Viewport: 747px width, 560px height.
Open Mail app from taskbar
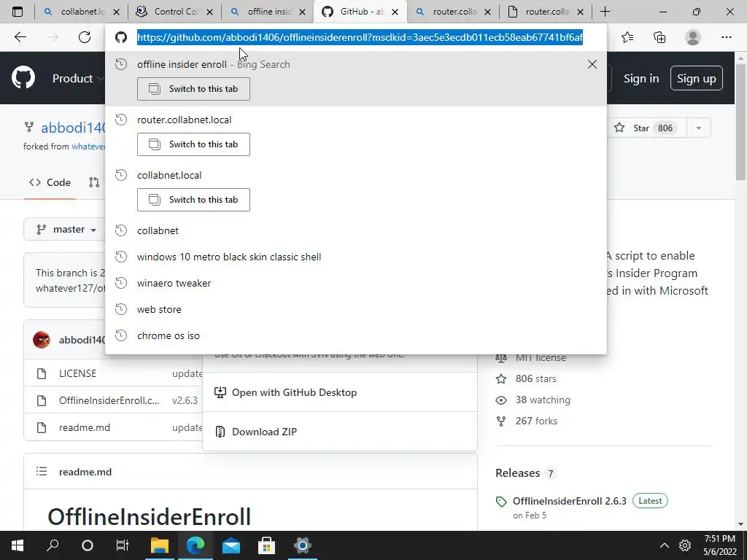[231, 545]
